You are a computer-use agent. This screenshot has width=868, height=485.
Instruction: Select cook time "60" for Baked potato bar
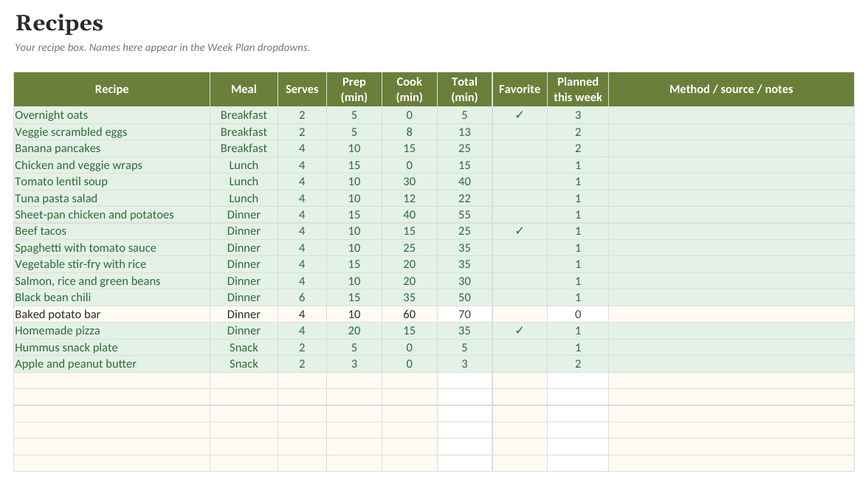point(409,314)
